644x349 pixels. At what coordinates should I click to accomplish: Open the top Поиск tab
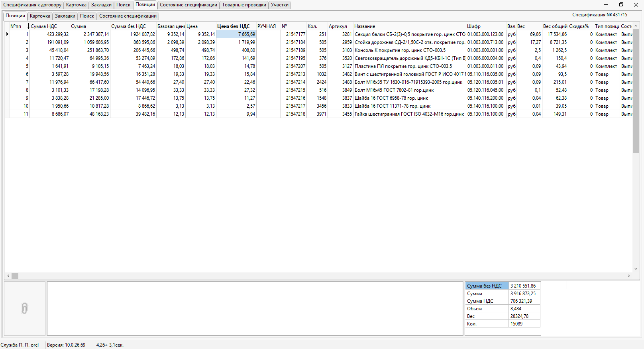coord(123,5)
